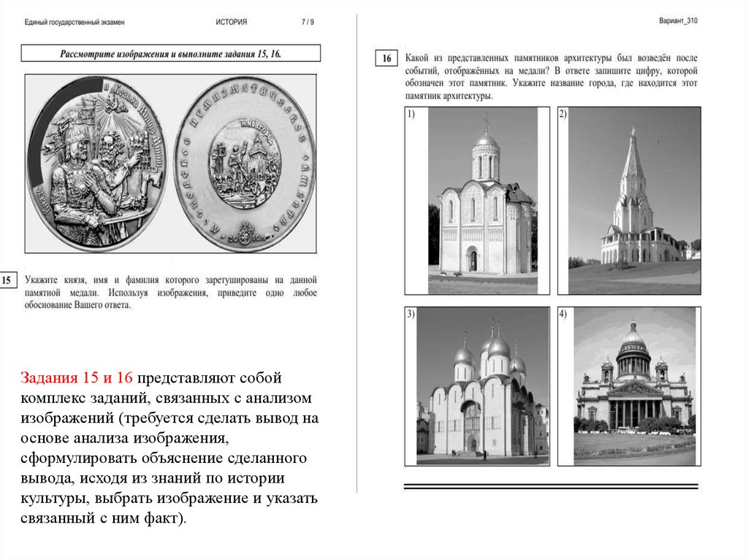Click task 16 text 'Какой из представленных памятников'
The width and height of the screenshot is (748, 560).
[x=482, y=58]
